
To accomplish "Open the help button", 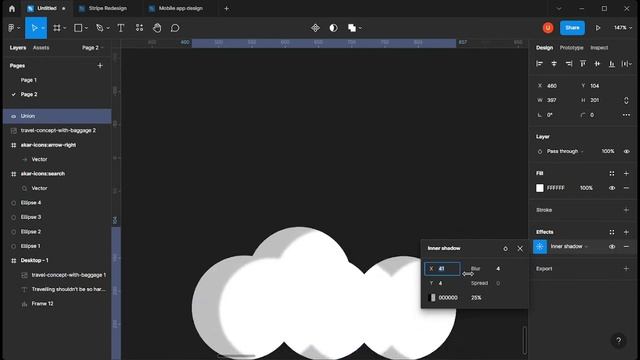I will click(618, 340).
